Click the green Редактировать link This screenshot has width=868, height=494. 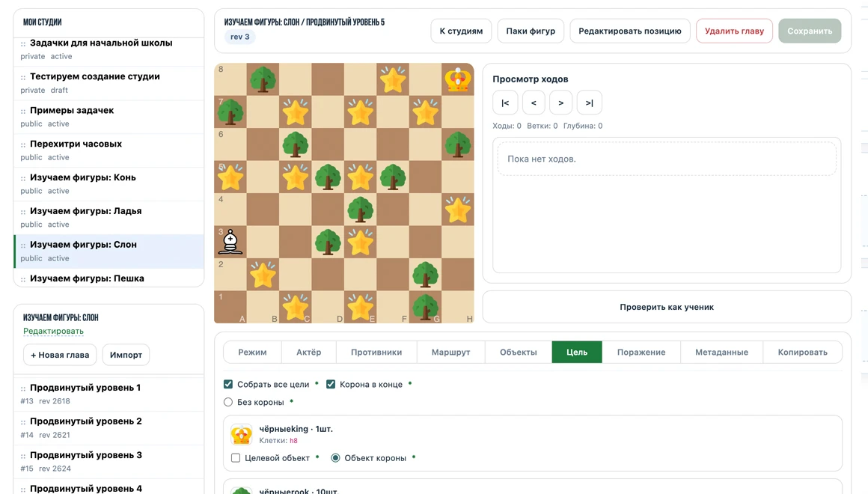click(53, 331)
